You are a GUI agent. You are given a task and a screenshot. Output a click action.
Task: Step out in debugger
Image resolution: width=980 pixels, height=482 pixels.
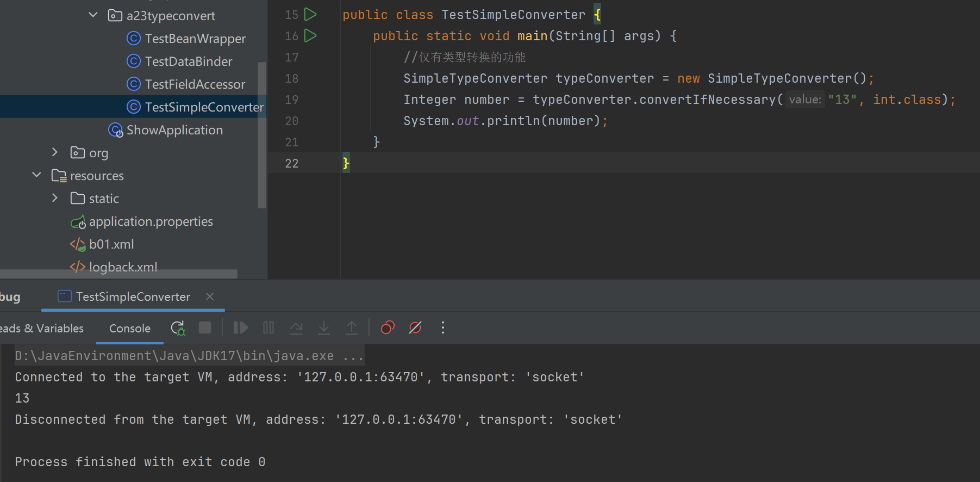[352, 327]
